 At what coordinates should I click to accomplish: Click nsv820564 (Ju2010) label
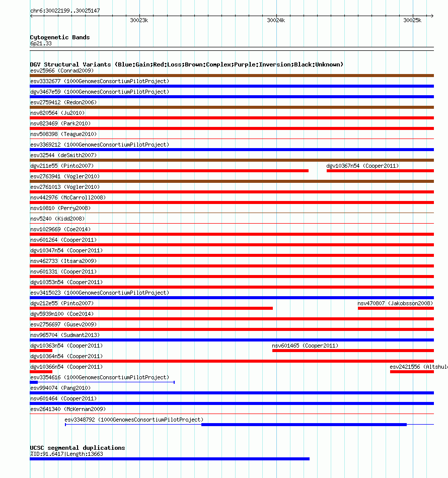pyautogui.click(x=57, y=113)
